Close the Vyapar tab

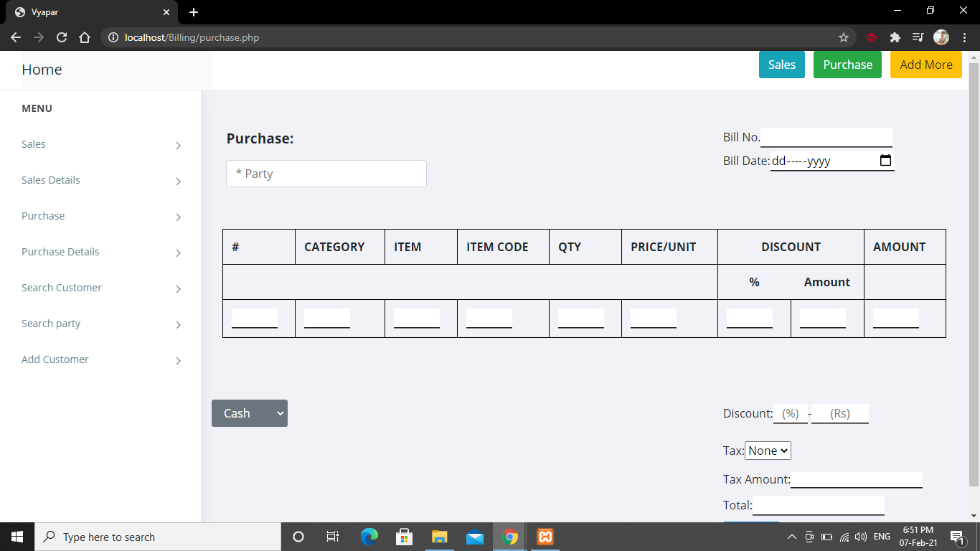tap(166, 12)
